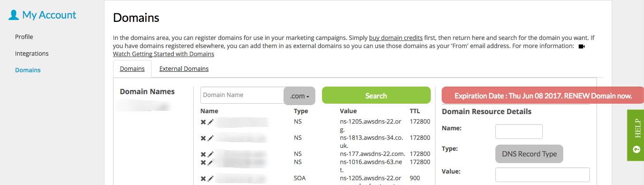Edit the ns-1813.awsdns-34.co.uk NS record
Viewport: 644px width, 185px height.
(210, 138)
